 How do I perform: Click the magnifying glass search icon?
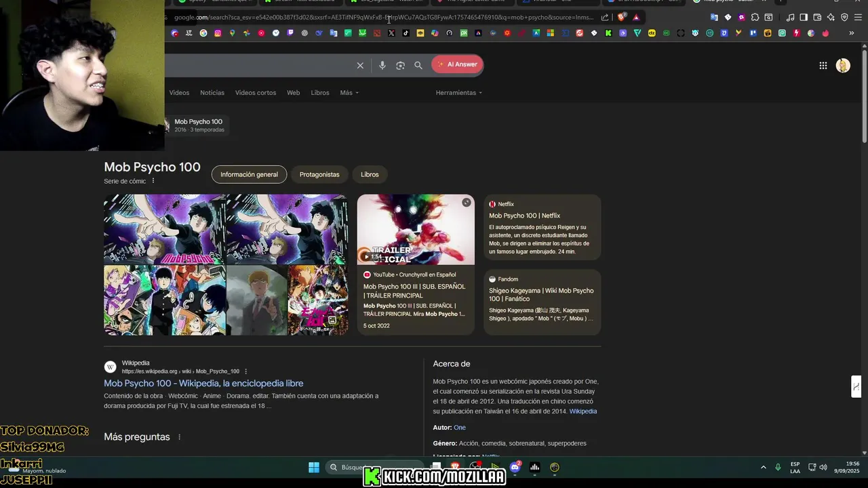coord(418,65)
